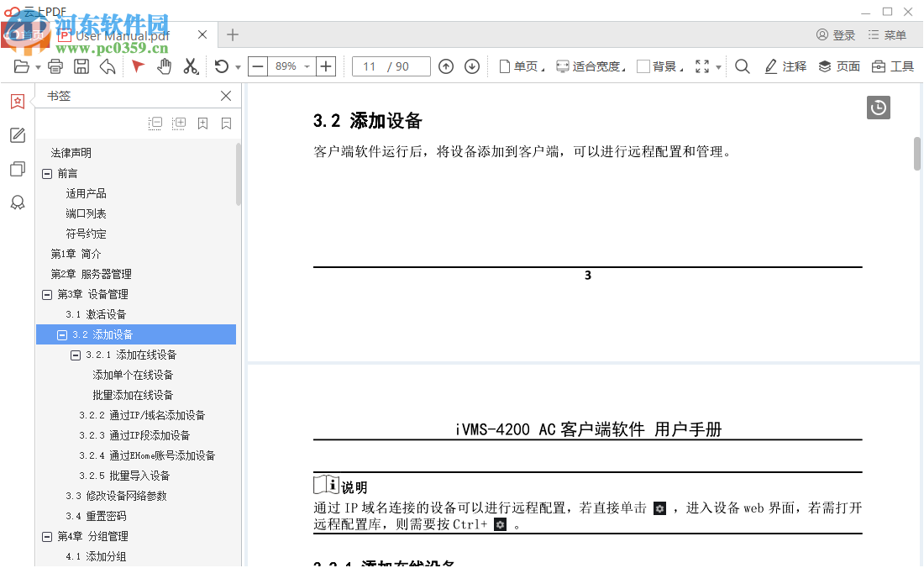Toggle 单页 single page view mode
The width and height of the screenshot is (924, 568).
tap(522, 66)
